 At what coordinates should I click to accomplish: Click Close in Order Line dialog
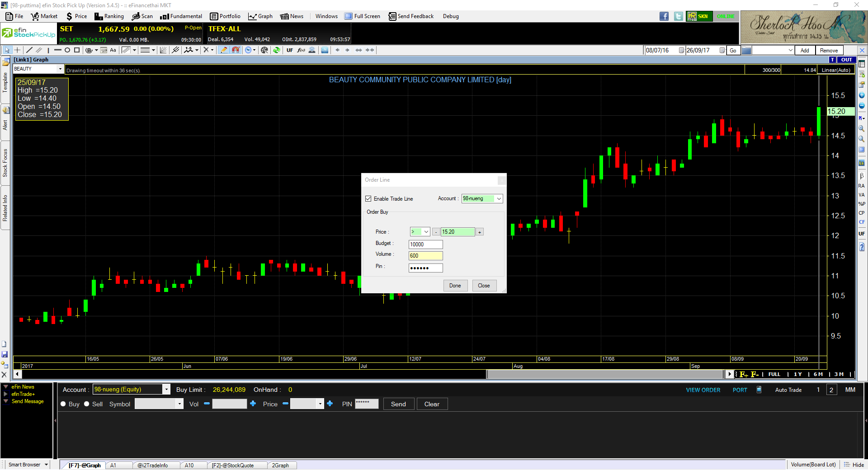click(484, 286)
